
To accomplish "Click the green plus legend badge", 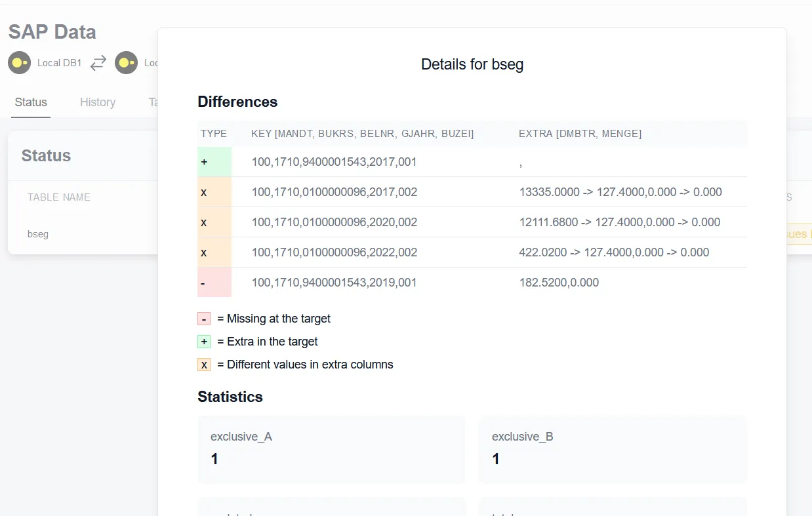I will pyautogui.click(x=204, y=342).
